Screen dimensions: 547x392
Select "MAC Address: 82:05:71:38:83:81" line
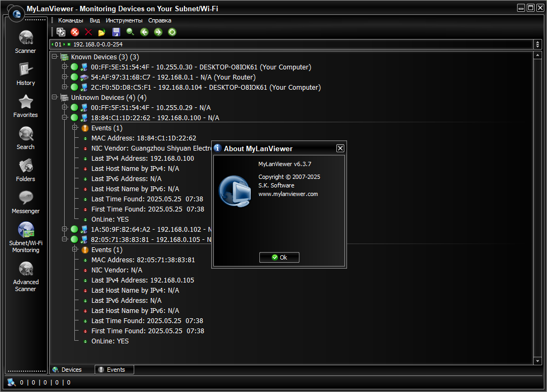[x=143, y=260]
